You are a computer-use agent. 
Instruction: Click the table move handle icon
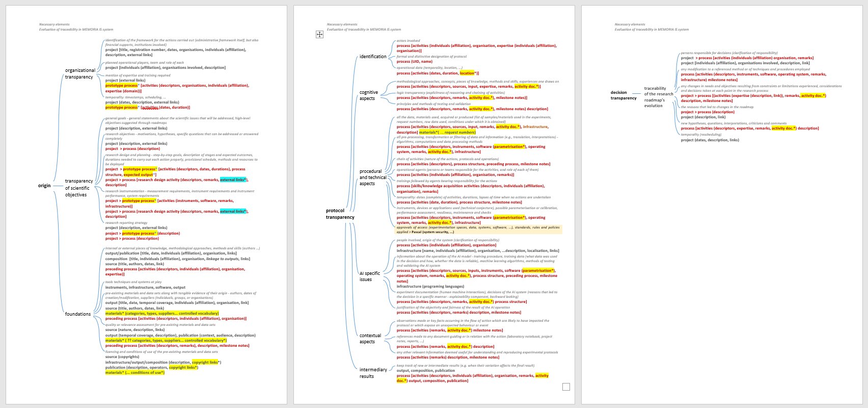(319, 34)
